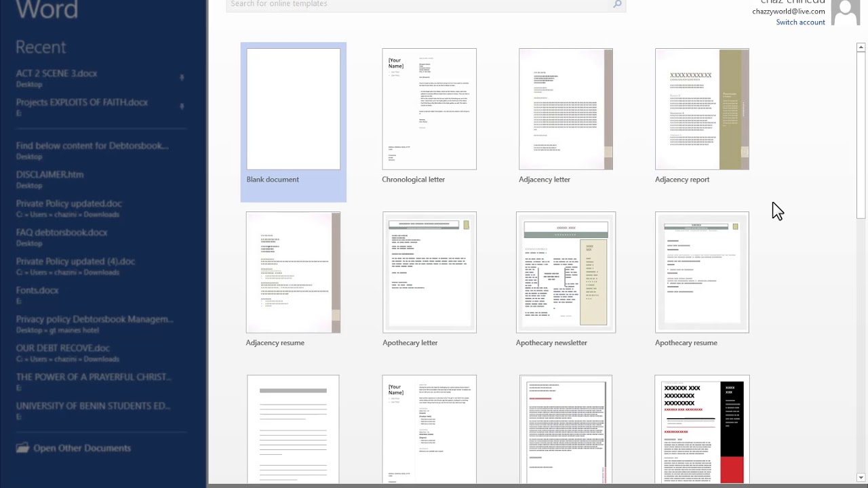This screenshot has width=868, height=488.
Task: Pin ACT 2 SCENE 3.docx to list
Action: (x=182, y=78)
